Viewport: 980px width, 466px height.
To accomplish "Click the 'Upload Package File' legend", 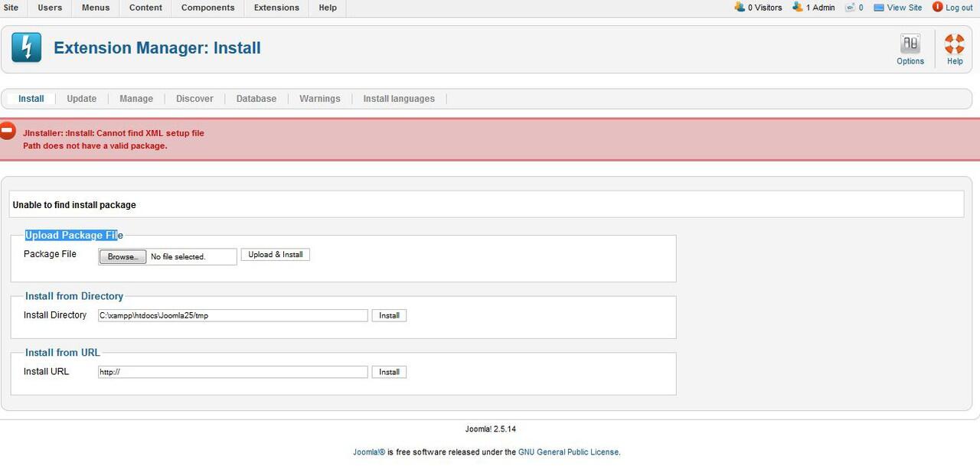I will click(74, 235).
